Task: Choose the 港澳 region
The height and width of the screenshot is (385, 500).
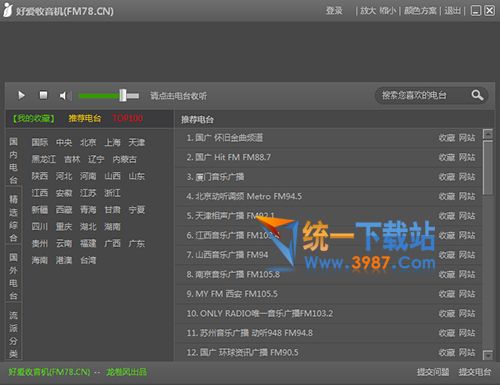Action: tap(64, 260)
